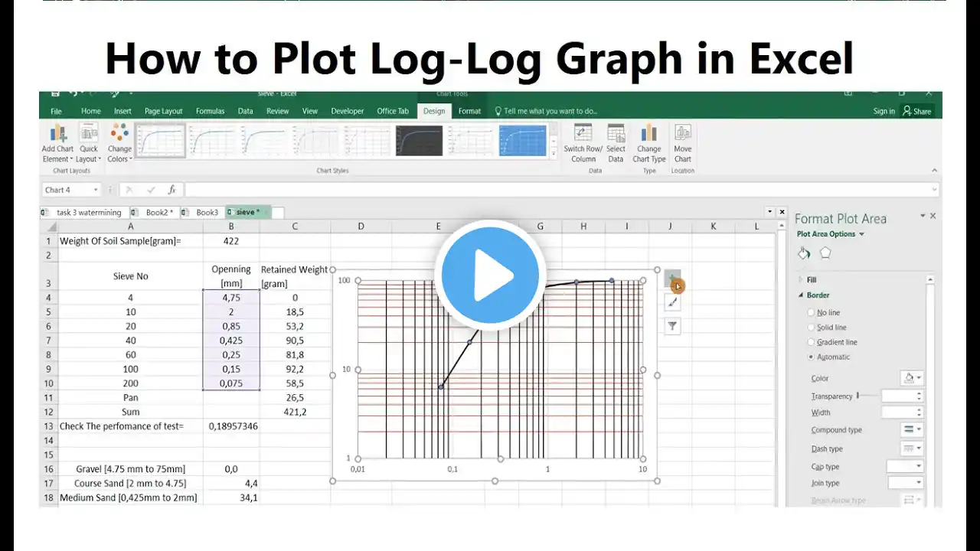
Task: Switch to the View tab
Action: click(310, 111)
